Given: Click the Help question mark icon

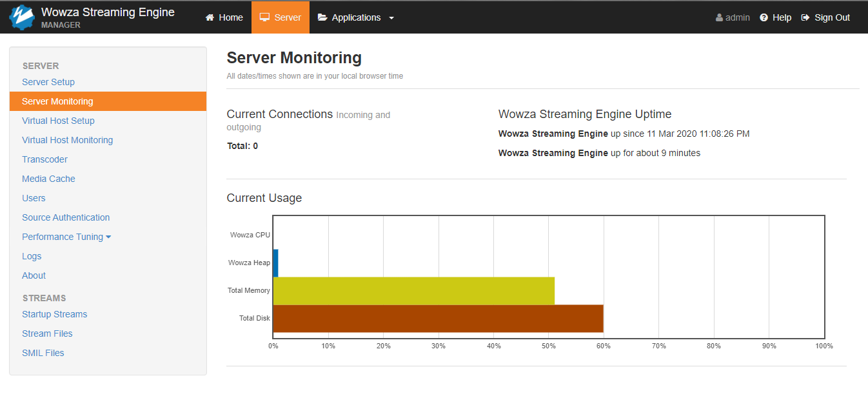Looking at the screenshot, I should (764, 18).
